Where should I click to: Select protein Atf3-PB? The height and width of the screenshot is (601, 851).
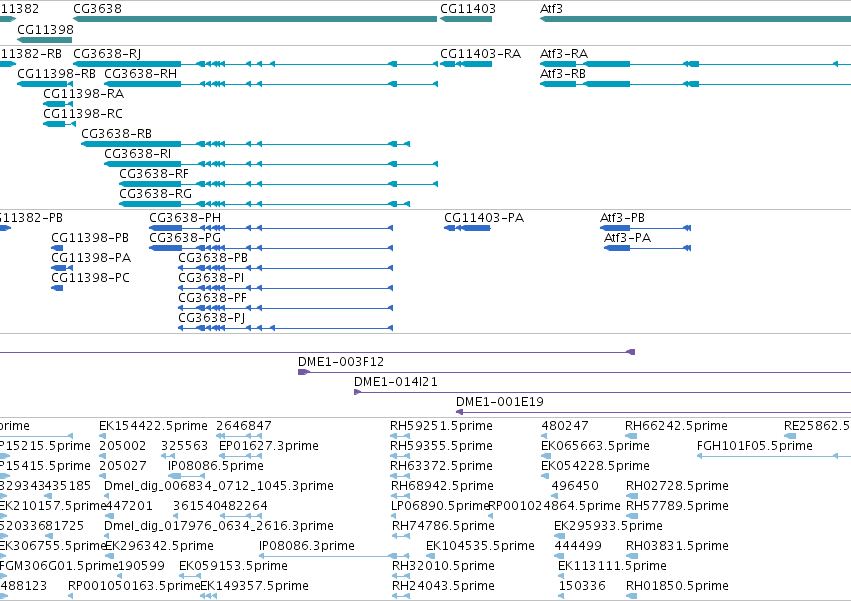click(645, 228)
